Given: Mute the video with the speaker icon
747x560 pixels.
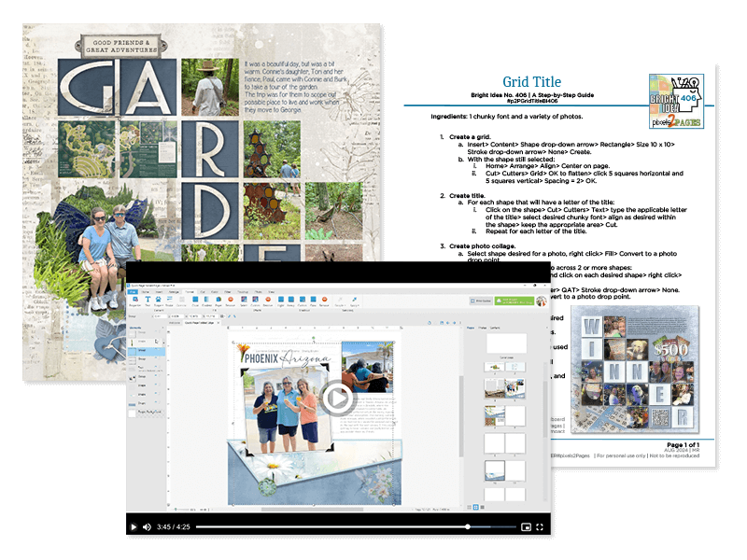Looking at the screenshot, I should point(147,526).
